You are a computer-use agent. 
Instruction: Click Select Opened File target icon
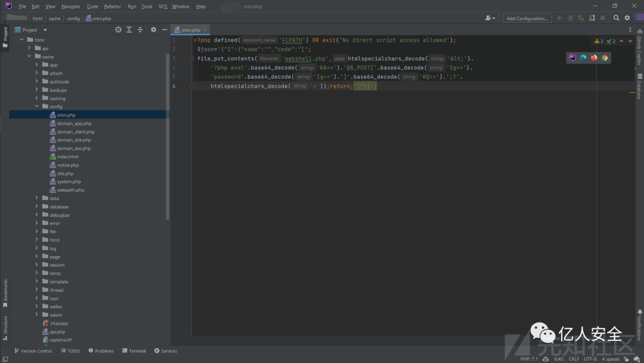118,30
